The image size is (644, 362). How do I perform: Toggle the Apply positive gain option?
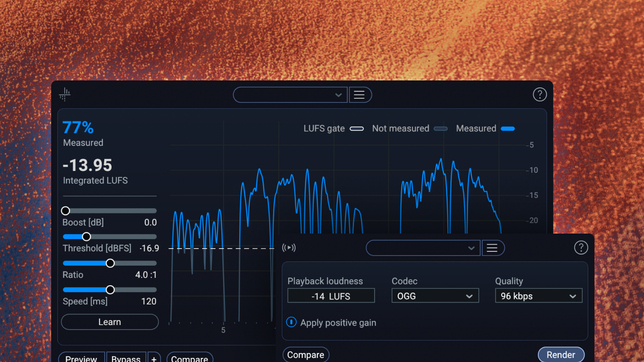click(x=291, y=322)
